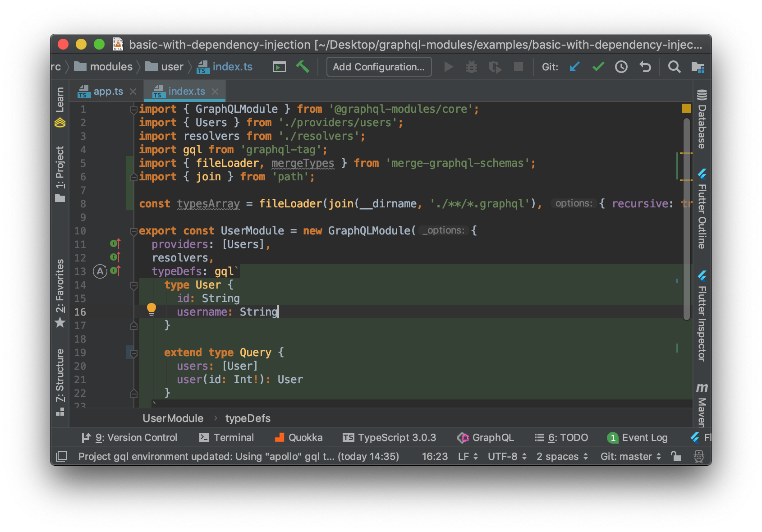
Task: Click the Git Rollback arrow icon
Action: (645, 67)
